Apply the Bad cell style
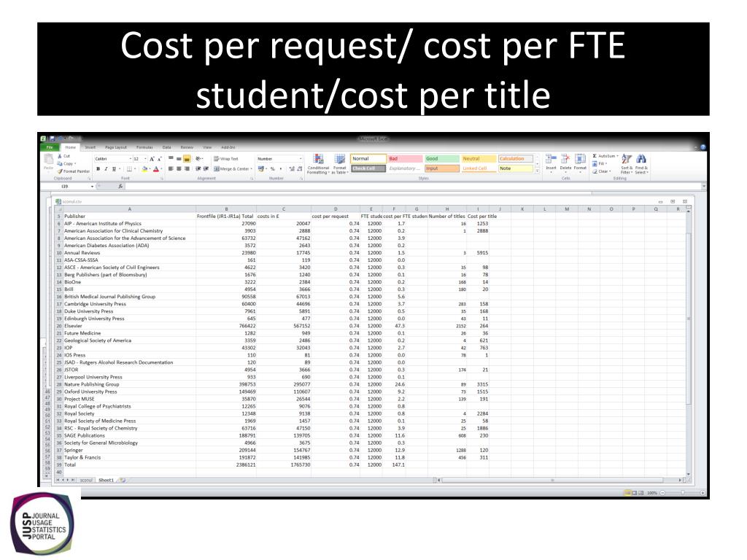747x560 pixels. point(405,158)
